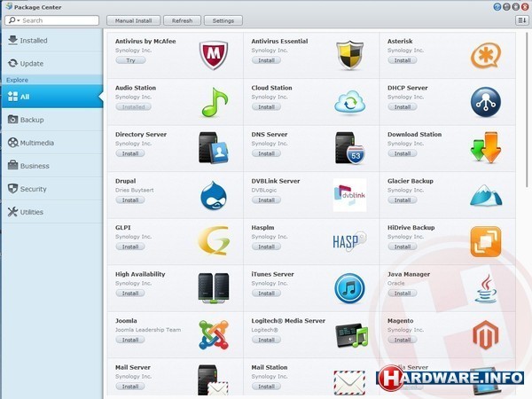Click the Glacier Backup mountain icon
532x399 pixels.
point(486,195)
